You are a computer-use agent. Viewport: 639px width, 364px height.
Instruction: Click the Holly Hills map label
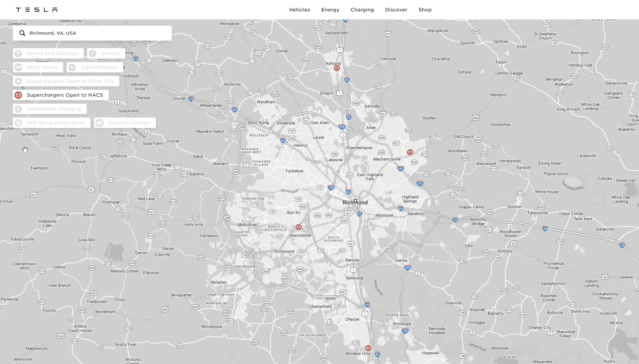pos(194,225)
